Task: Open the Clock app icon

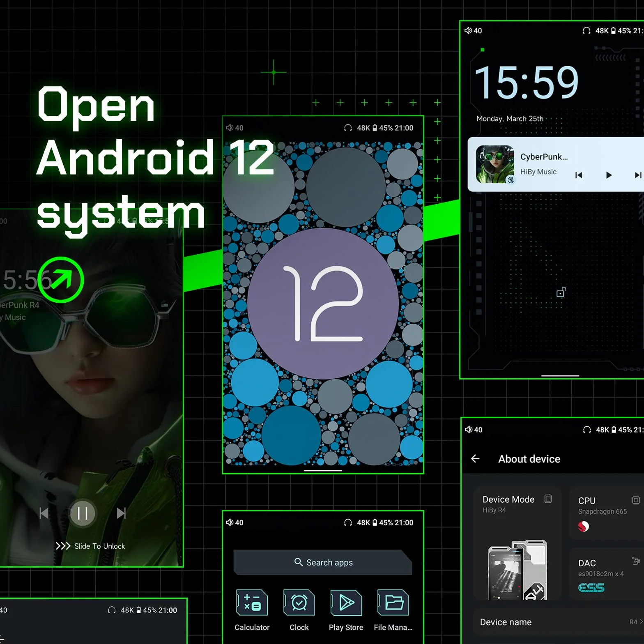Action: 299,603
